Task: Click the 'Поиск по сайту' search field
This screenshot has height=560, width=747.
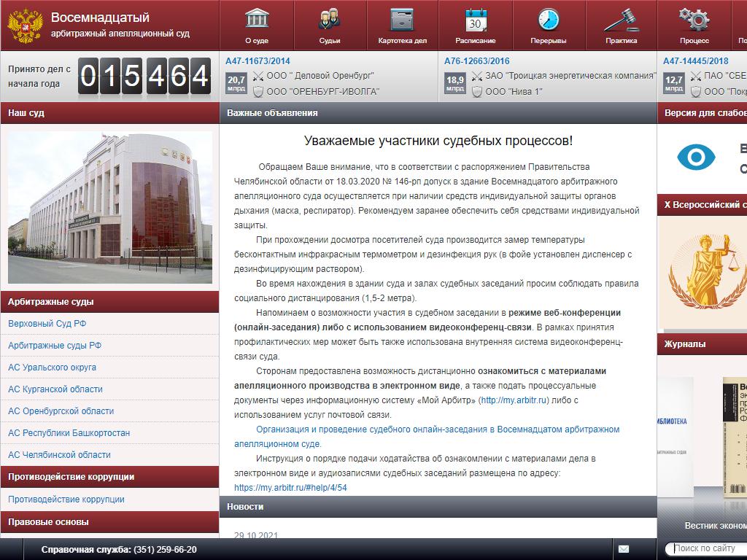Action: pos(708,548)
